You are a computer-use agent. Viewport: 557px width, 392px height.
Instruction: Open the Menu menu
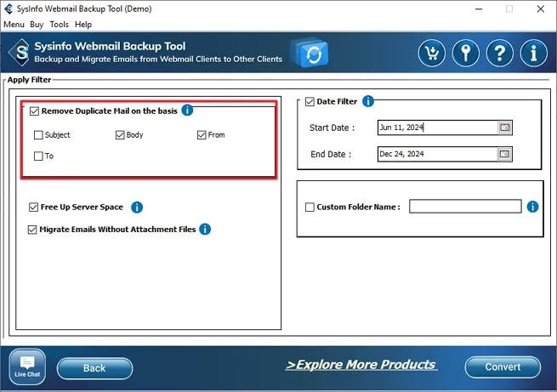tap(14, 25)
